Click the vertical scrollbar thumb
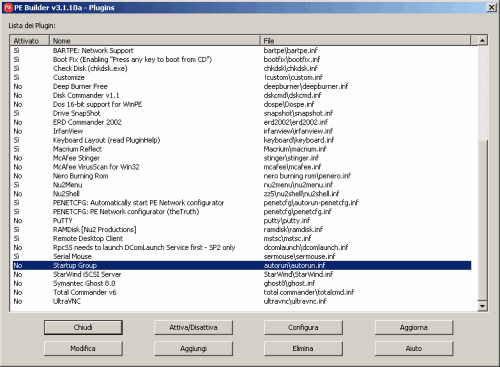The width and height of the screenshot is (500, 367). pos(482,220)
